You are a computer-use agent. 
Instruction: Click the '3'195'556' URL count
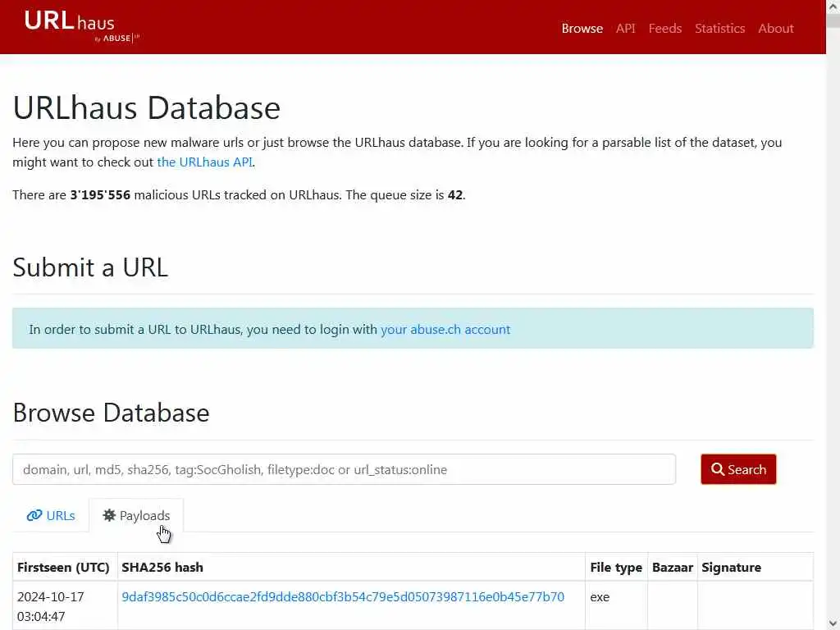tap(100, 195)
